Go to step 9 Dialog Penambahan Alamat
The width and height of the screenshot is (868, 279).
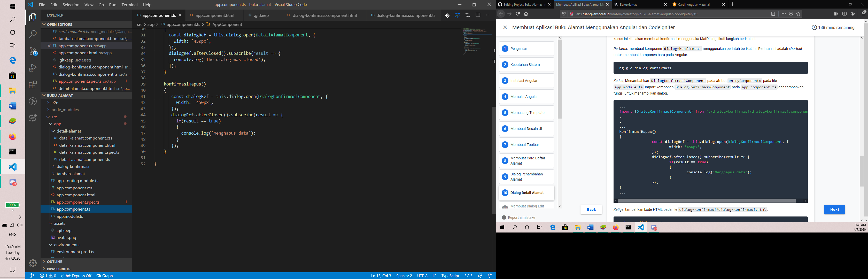click(526, 176)
